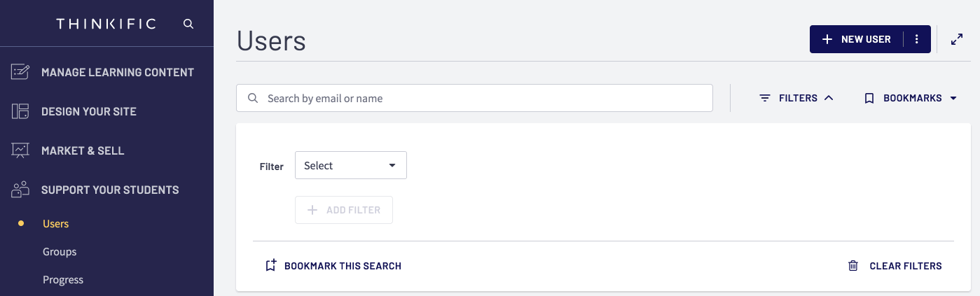Select Users in the sidebar
Screen dimensions: 980x296
(x=55, y=224)
